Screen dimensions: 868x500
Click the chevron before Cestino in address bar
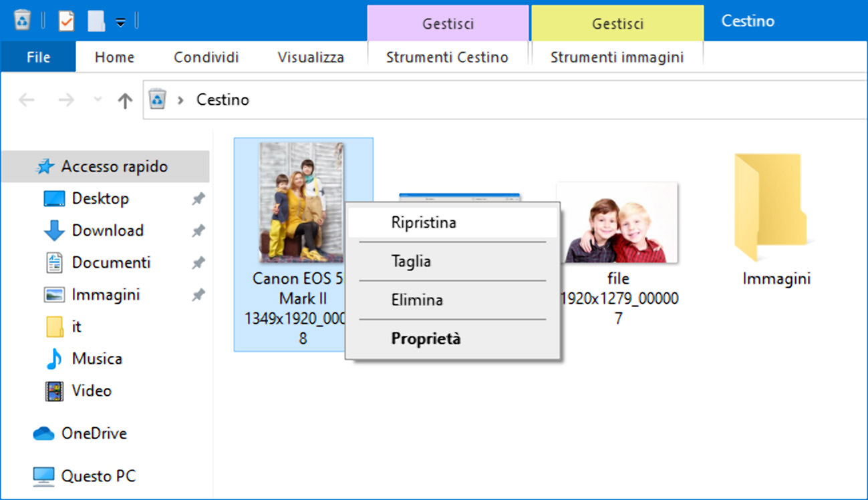(x=180, y=100)
